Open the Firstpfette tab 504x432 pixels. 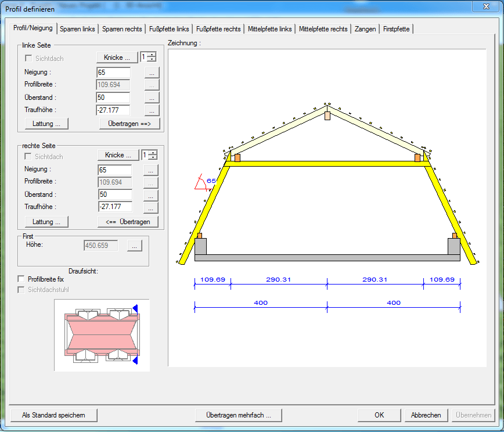point(397,29)
